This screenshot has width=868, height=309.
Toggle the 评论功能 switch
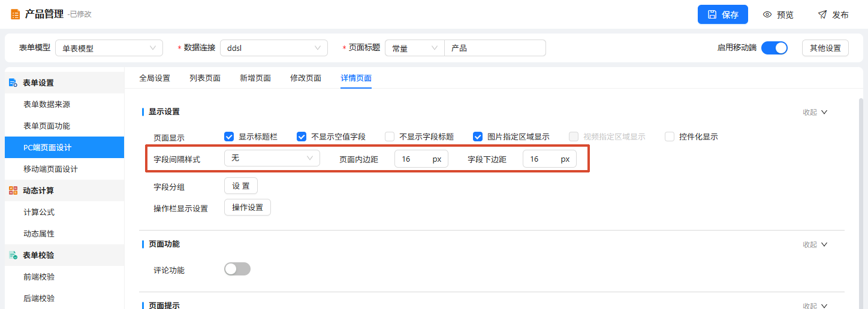[237, 269]
